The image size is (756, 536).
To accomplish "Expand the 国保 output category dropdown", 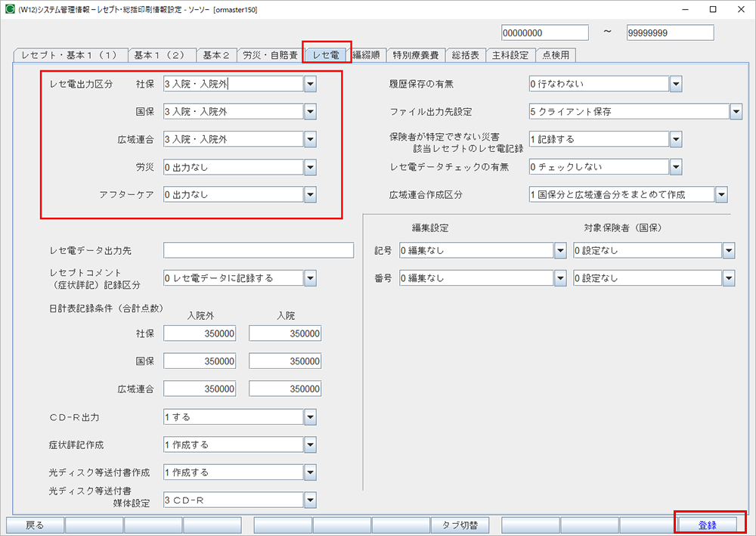I will pyautogui.click(x=310, y=112).
